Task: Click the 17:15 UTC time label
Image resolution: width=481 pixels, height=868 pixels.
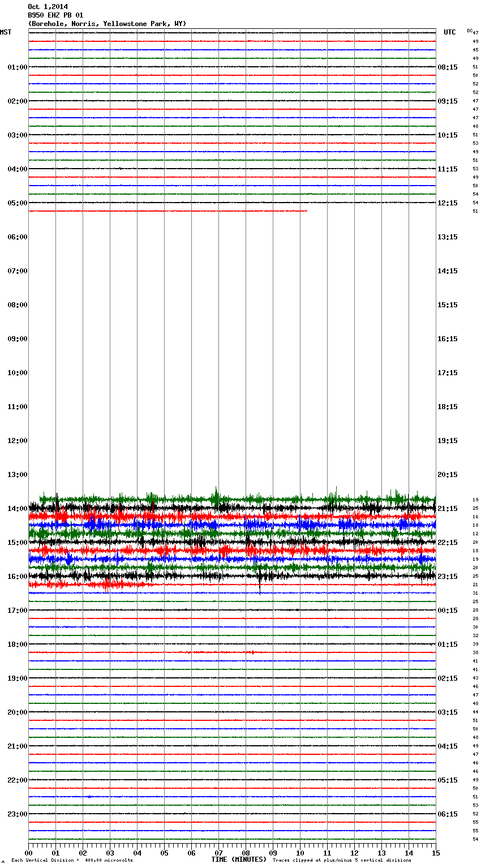Action: (448, 373)
